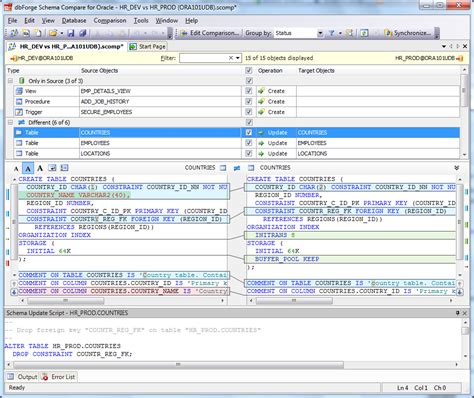
Task: Click the open folder toolbar icon
Action: tap(53, 33)
